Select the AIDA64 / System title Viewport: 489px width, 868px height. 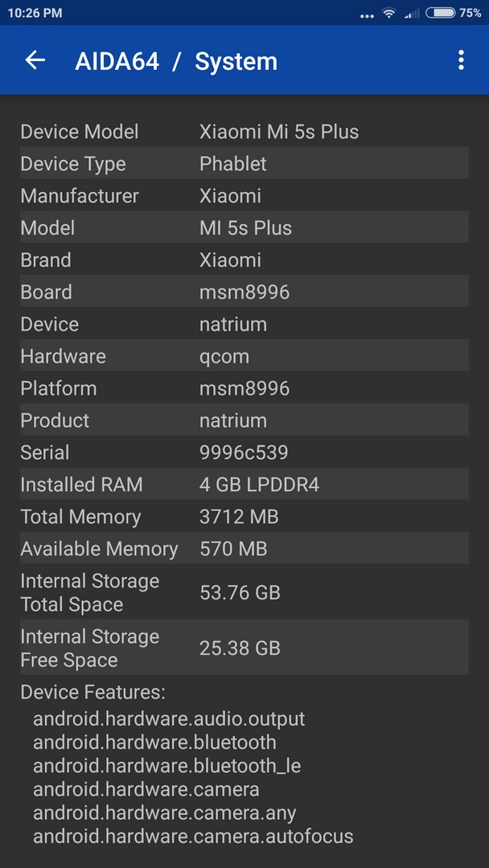[176, 61]
